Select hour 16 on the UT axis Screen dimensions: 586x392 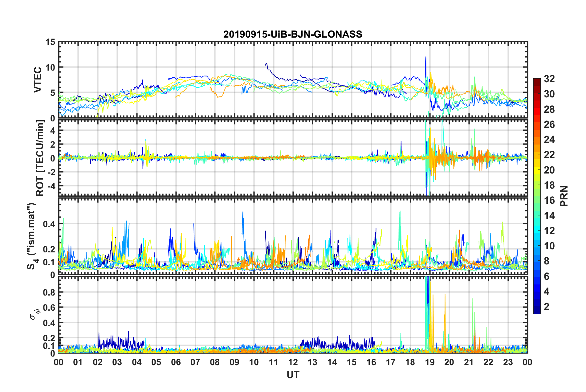tap(371, 362)
